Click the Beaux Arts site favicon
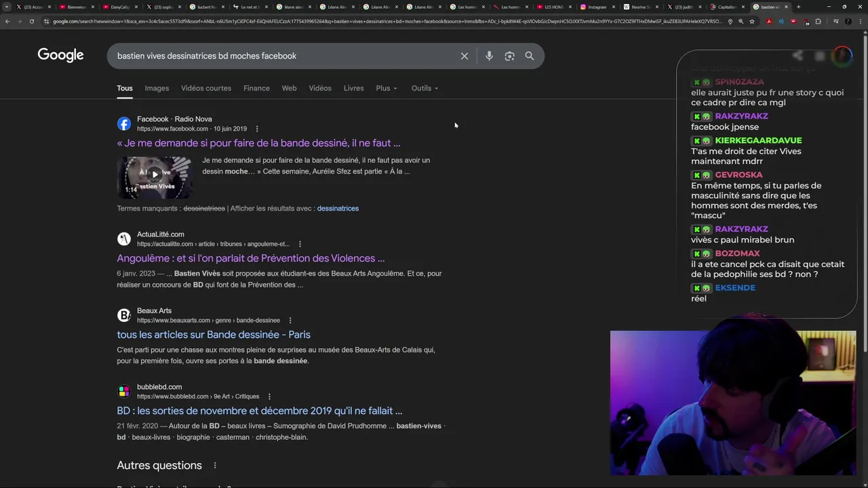868x488 pixels. 123,315
